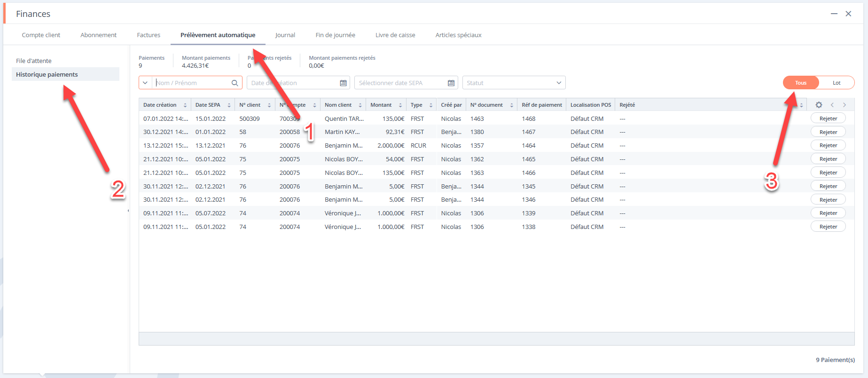
Task: Reject payment with reference 1466
Action: [828, 173]
